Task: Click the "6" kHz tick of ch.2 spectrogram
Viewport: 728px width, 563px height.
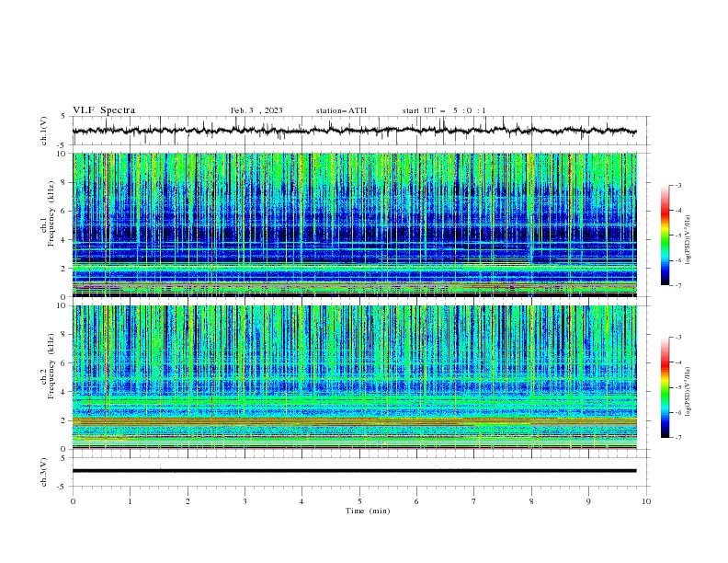Action: (64, 363)
